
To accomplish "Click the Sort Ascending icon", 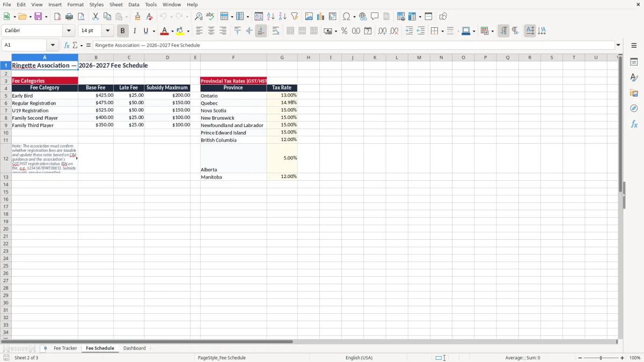I will 271,17.
